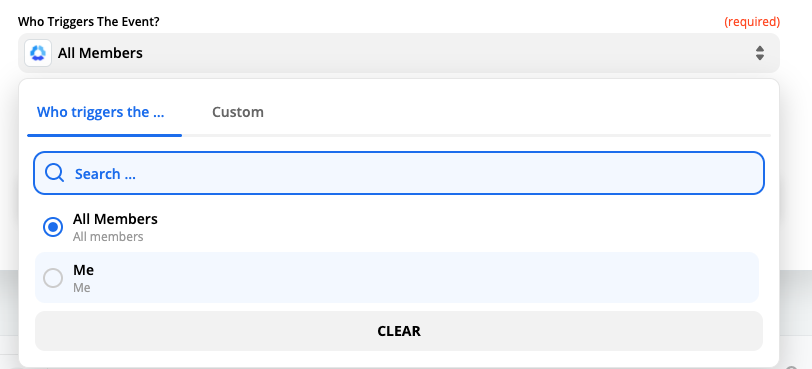Switch to the Custom tab

pyautogui.click(x=238, y=112)
